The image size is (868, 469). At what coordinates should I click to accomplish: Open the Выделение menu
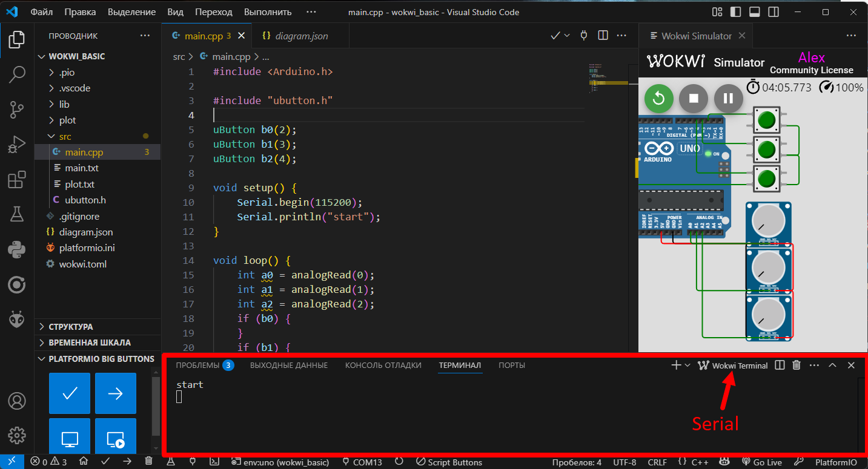pyautogui.click(x=132, y=12)
